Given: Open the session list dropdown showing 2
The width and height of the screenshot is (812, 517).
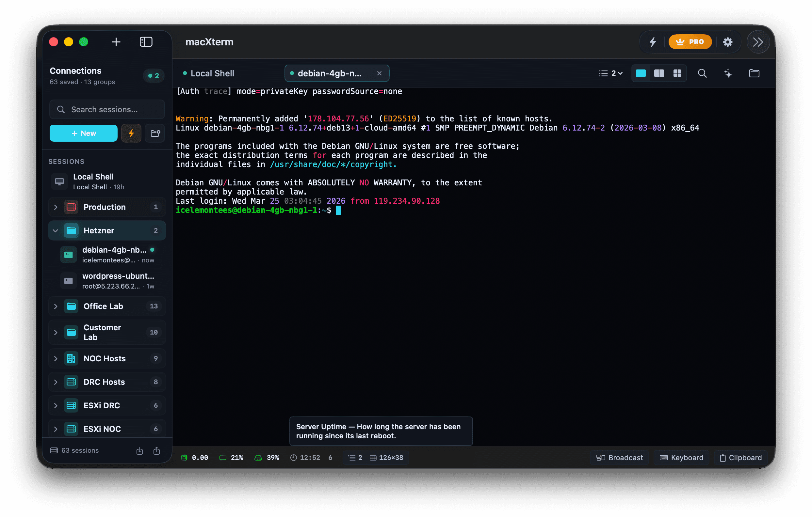Looking at the screenshot, I should [610, 73].
